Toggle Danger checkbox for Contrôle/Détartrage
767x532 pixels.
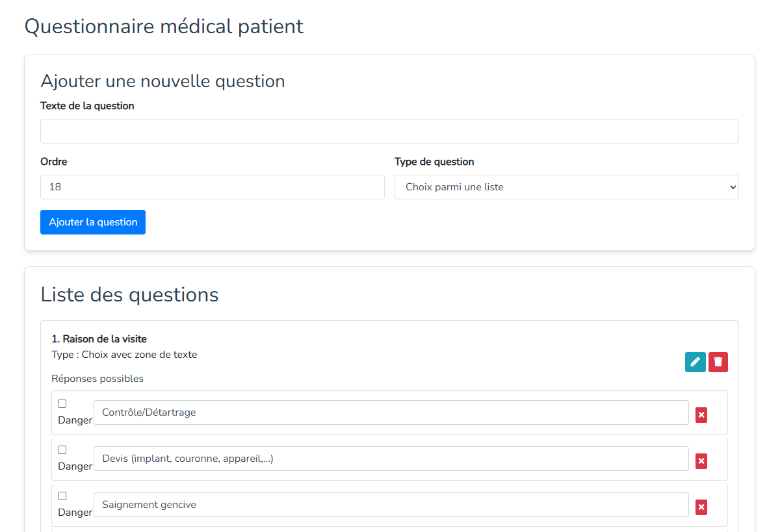(x=62, y=404)
